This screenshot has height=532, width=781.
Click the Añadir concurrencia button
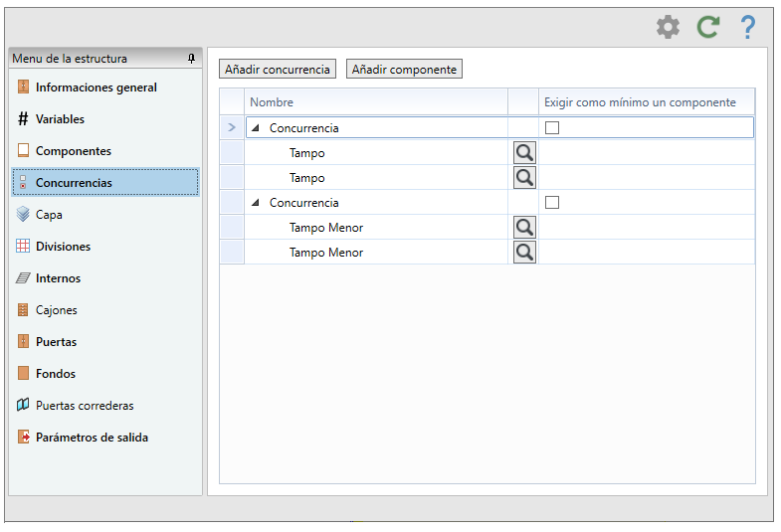pos(278,69)
